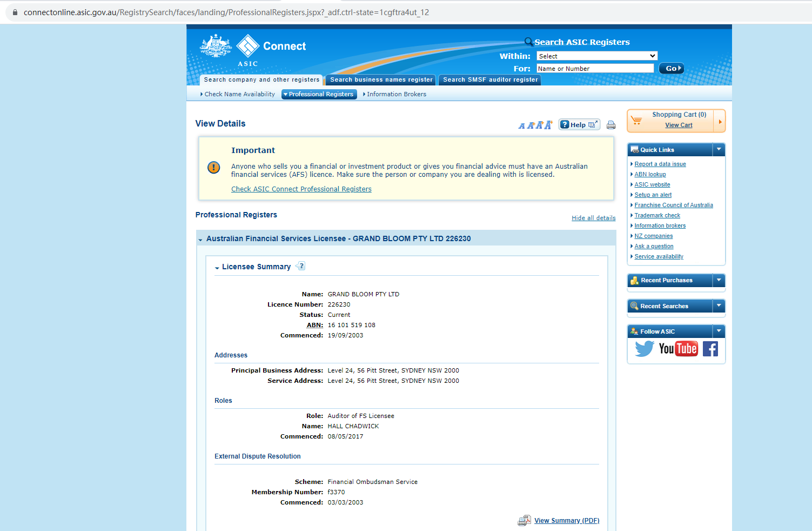Open the Within register dropdown
Screen dimensions: 812x531
point(597,56)
